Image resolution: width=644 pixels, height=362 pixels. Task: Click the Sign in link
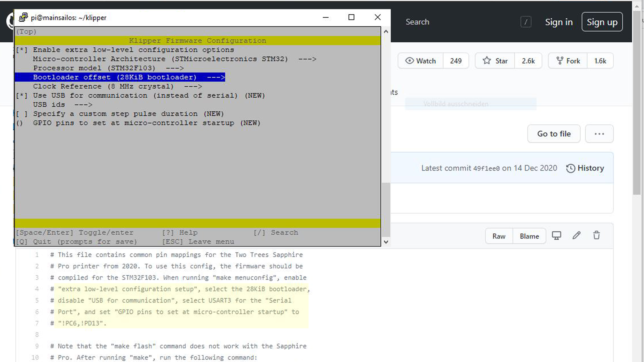pyautogui.click(x=559, y=22)
